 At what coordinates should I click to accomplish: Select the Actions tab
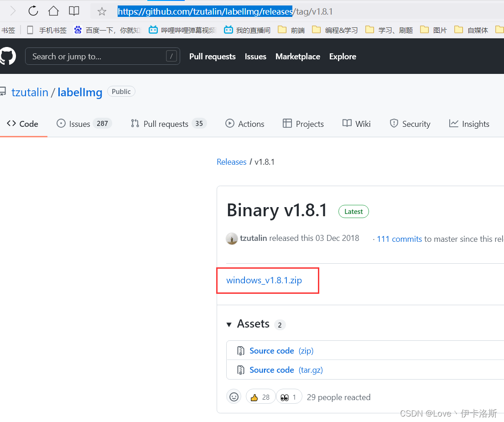click(x=245, y=124)
